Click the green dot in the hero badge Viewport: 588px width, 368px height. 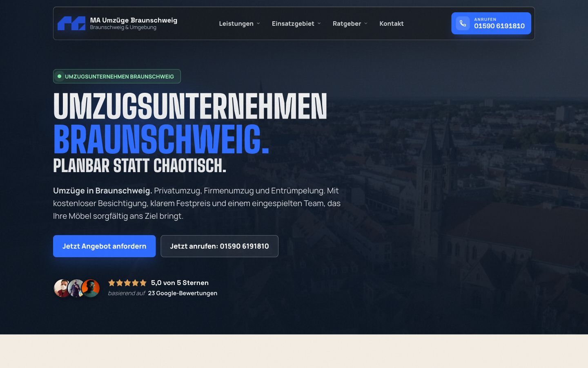59,76
